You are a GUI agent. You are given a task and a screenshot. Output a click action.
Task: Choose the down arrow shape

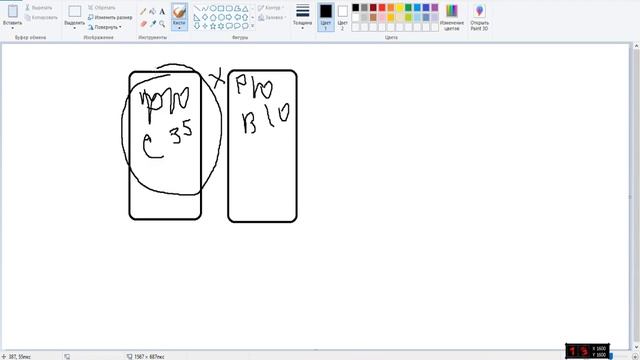coord(197,26)
